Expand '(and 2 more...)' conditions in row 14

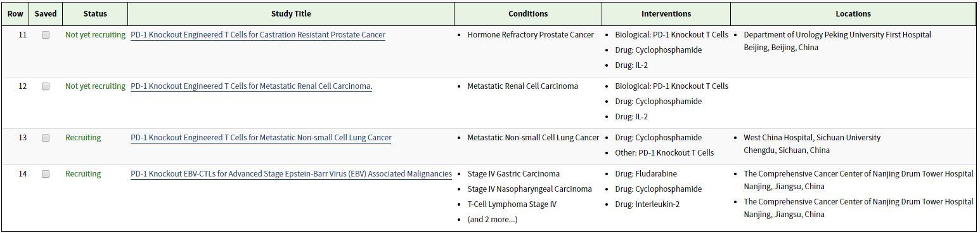pyautogui.click(x=493, y=220)
